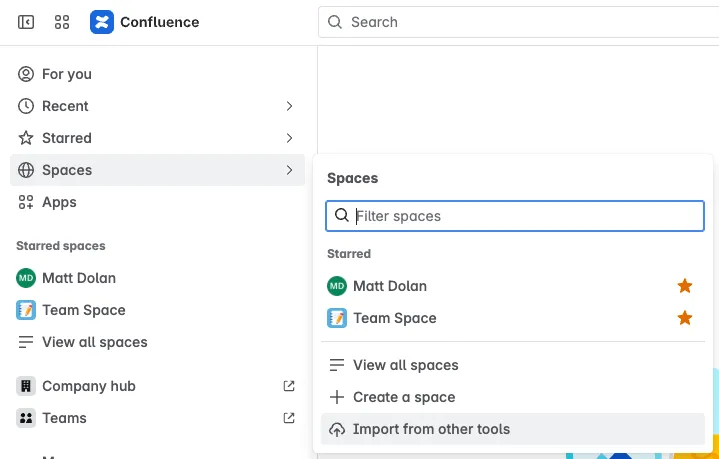
Task: Click the Teams people icon
Action: (x=26, y=418)
